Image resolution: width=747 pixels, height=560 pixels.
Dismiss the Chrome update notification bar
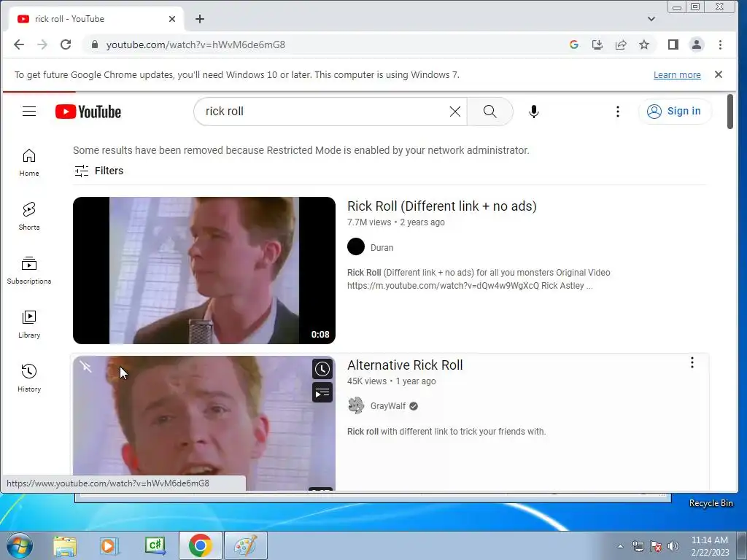tap(719, 74)
